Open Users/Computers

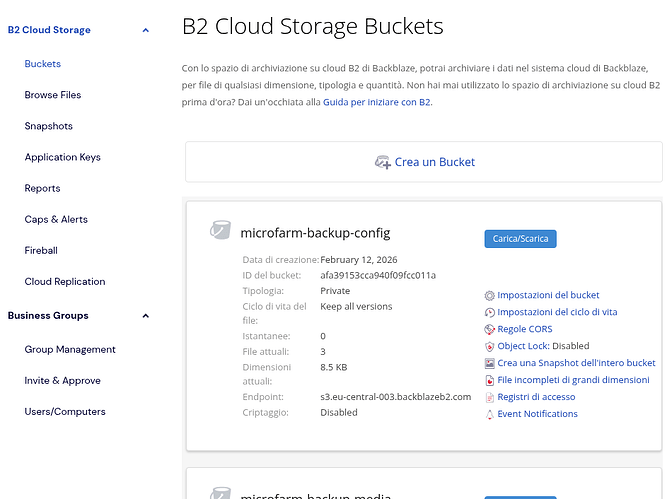[x=65, y=411]
